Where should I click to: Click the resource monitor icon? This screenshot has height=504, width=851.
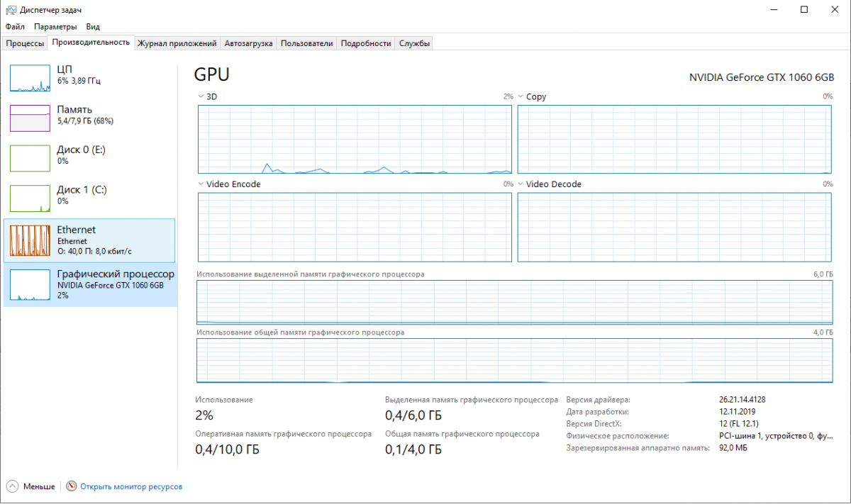71,486
